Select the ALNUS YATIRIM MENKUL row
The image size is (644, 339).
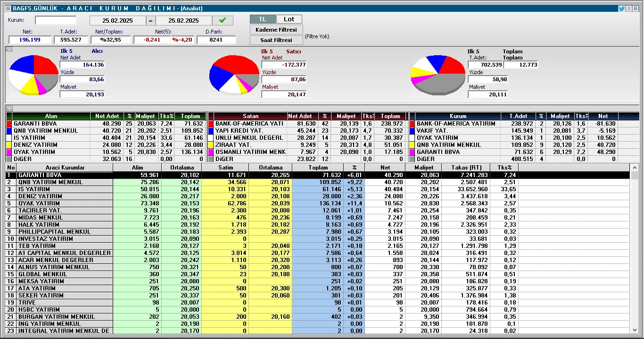click(318, 267)
